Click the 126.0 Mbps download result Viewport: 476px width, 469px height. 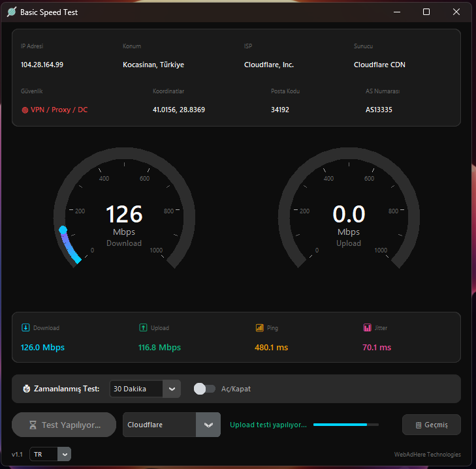42,348
